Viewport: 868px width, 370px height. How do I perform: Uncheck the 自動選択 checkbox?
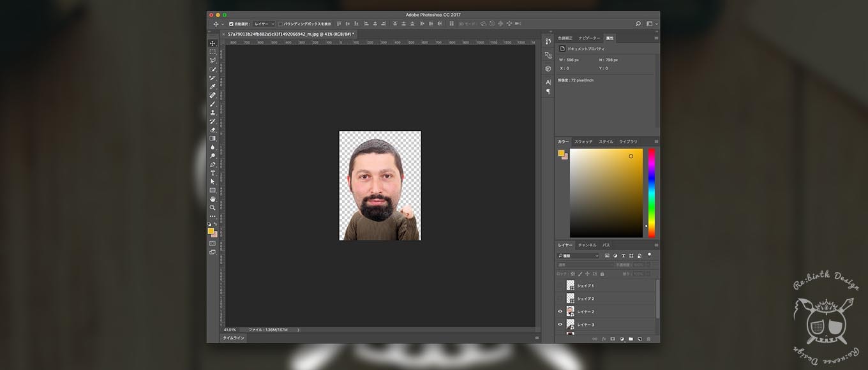coord(231,24)
